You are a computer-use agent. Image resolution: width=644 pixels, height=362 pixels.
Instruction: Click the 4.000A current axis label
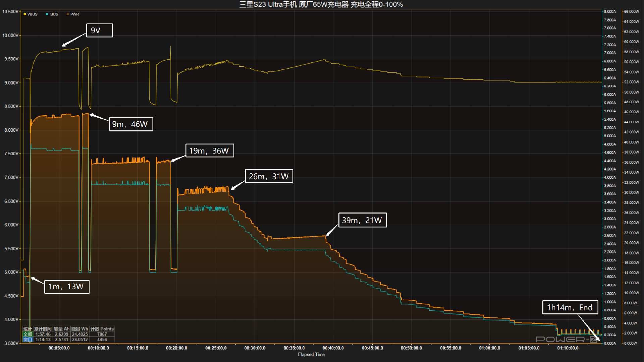[x=610, y=177]
